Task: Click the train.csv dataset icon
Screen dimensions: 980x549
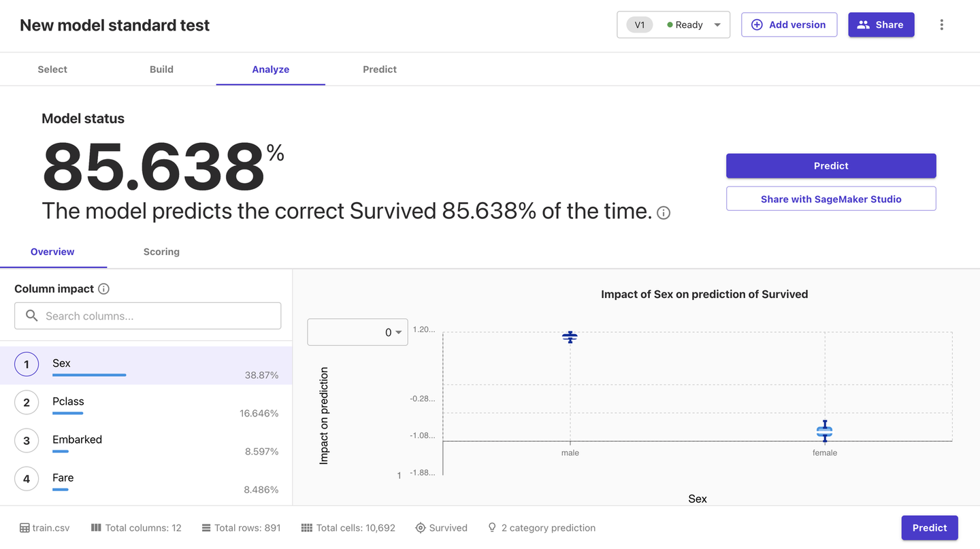Action: [24, 528]
